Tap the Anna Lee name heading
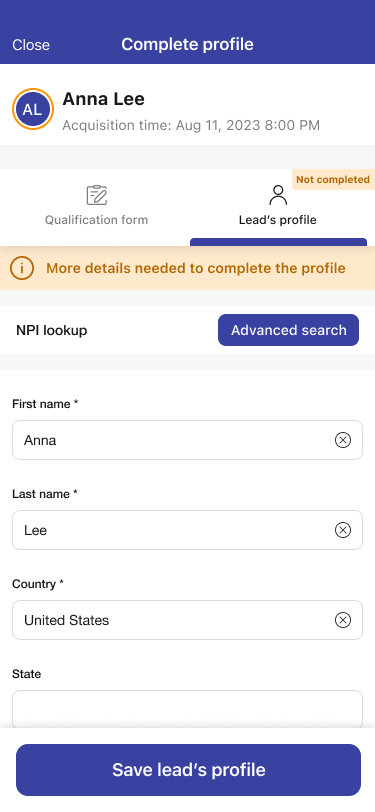The image size is (375, 812). [x=104, y=99]
